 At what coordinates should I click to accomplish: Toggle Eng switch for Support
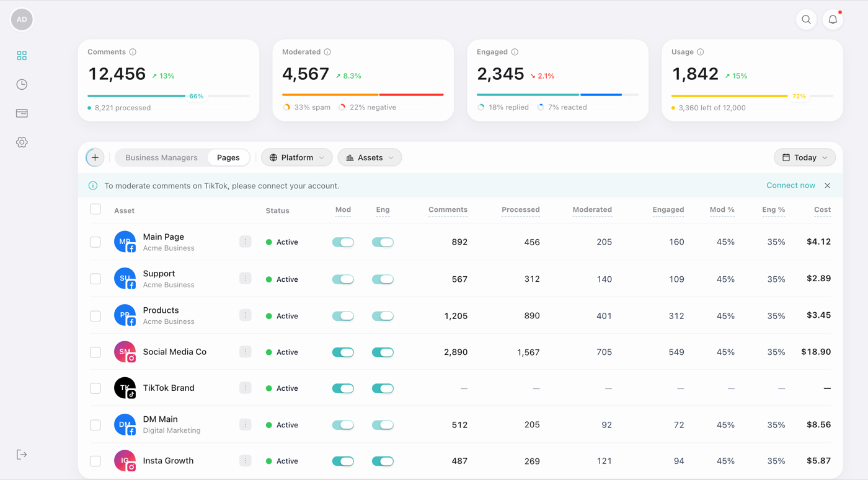click(383, 279)
